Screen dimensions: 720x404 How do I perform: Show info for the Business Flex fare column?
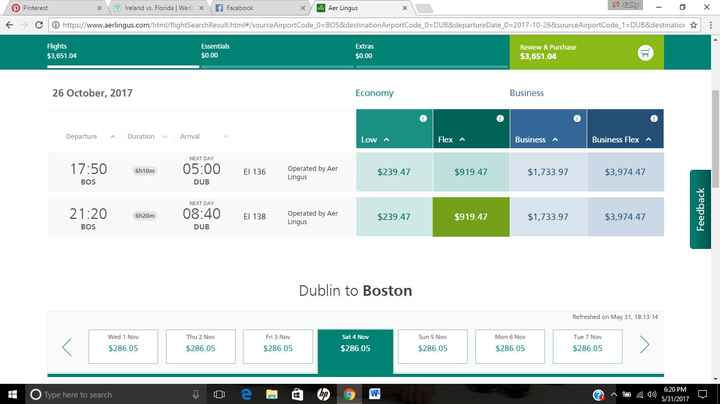pyautogui.click(x=653, y=119)
